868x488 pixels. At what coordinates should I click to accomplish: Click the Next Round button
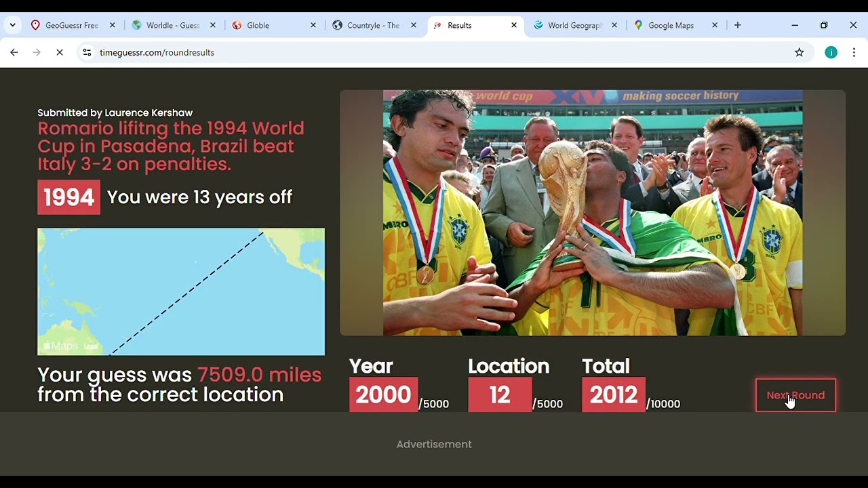tap(795, 395)
